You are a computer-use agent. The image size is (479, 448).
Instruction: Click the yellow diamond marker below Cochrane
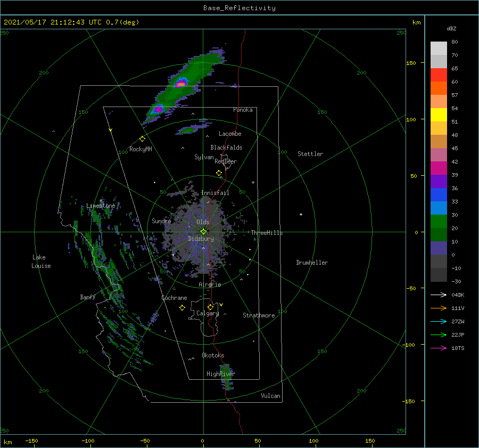[x=182, y=308]
